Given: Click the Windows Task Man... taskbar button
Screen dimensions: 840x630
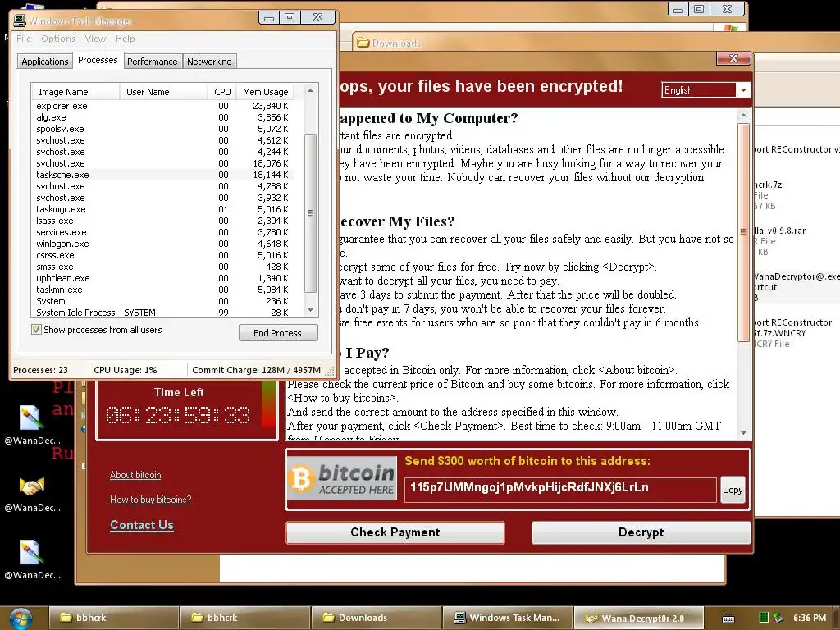Looking at the screenshot, I should (x=508, y=619).
